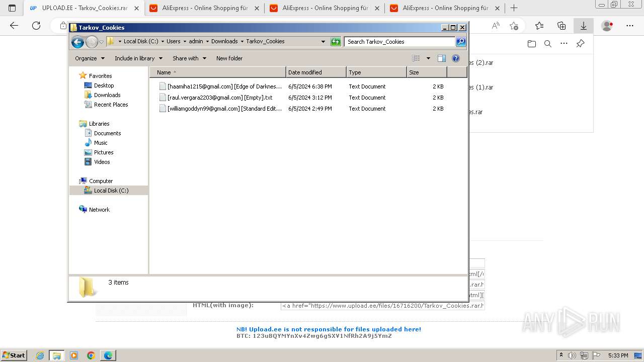Open the Edge Favorites list icon
This screenshot has height=362, width=644.
539,26
